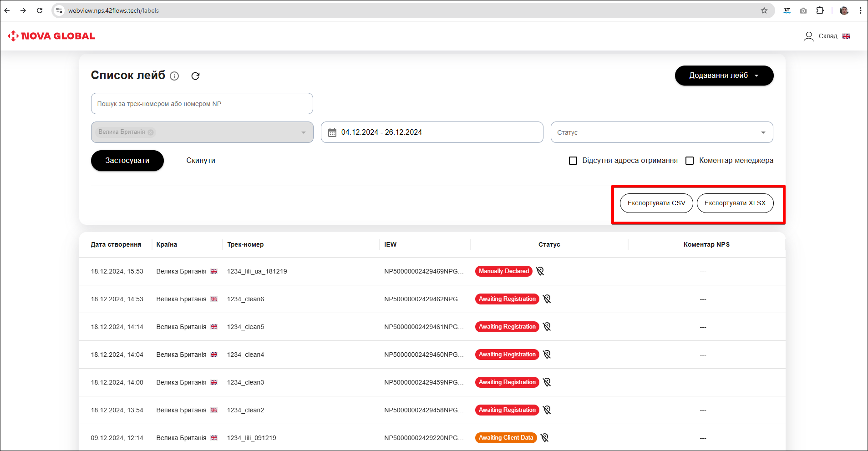Switch language via the UK flag in header
Screen dimensions: 868x451
[x=846, y=36]
